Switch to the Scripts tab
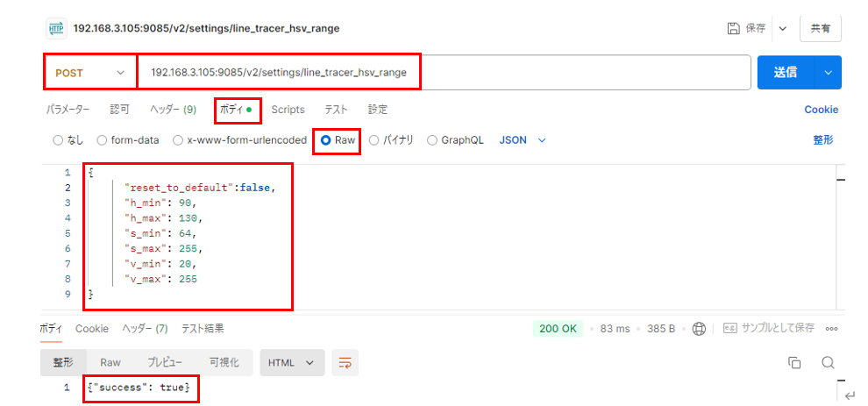Image resolution: width=868 pixels, height=406 pixels. coord(288,110)
